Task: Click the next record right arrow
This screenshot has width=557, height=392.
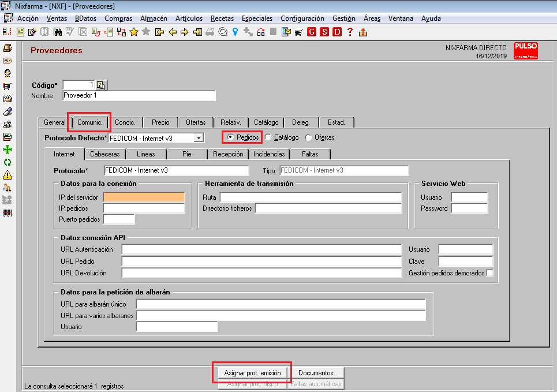Action: [185, 32]
